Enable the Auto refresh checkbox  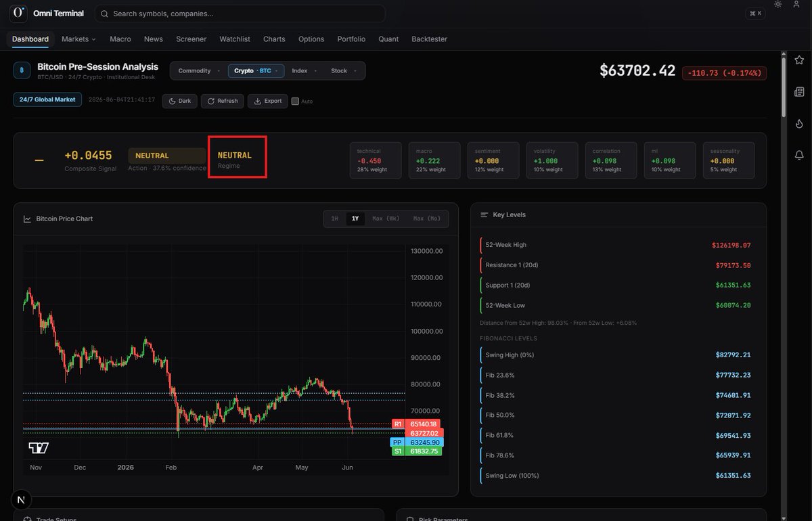[x=295, y=101]
